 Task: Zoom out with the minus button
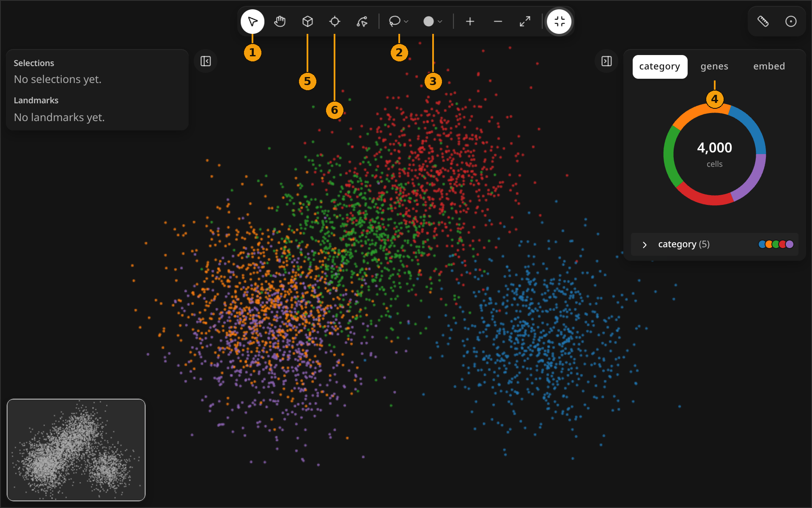498,22
